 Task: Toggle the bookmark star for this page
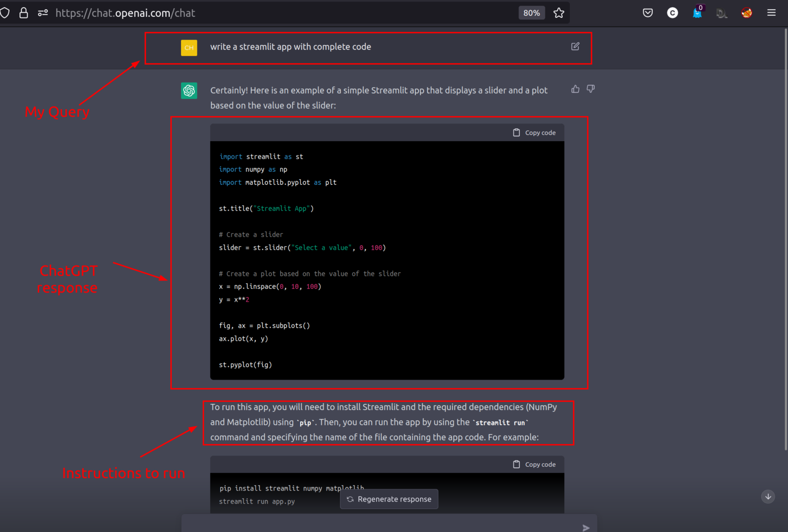559,12
